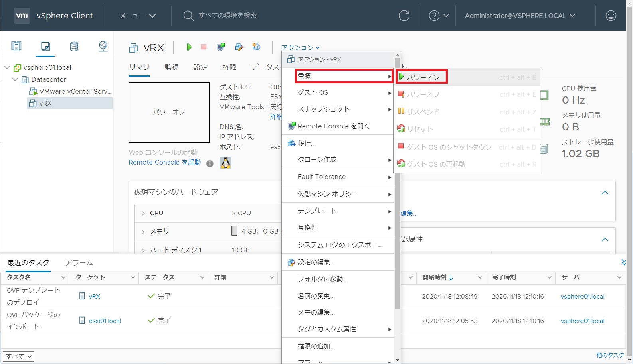Click the green power on toolbar icon
This screenshot has width=633, height=364.
[189, 47]
